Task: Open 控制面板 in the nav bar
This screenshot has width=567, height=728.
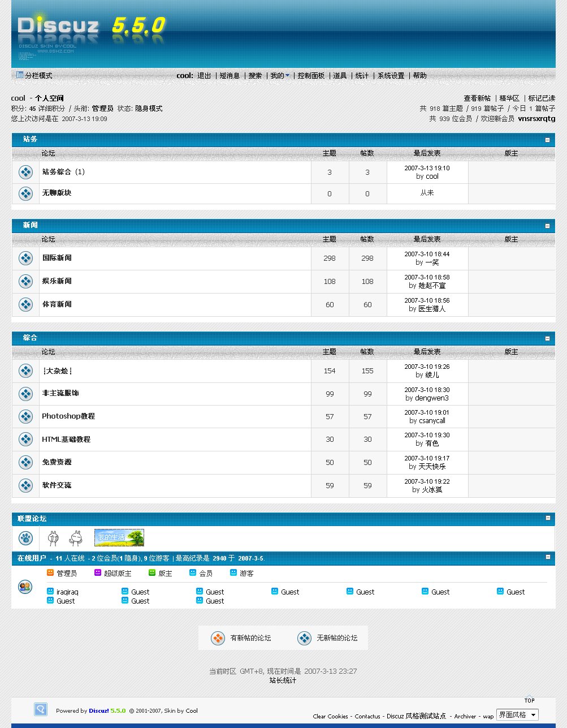Action: point(311,76)
